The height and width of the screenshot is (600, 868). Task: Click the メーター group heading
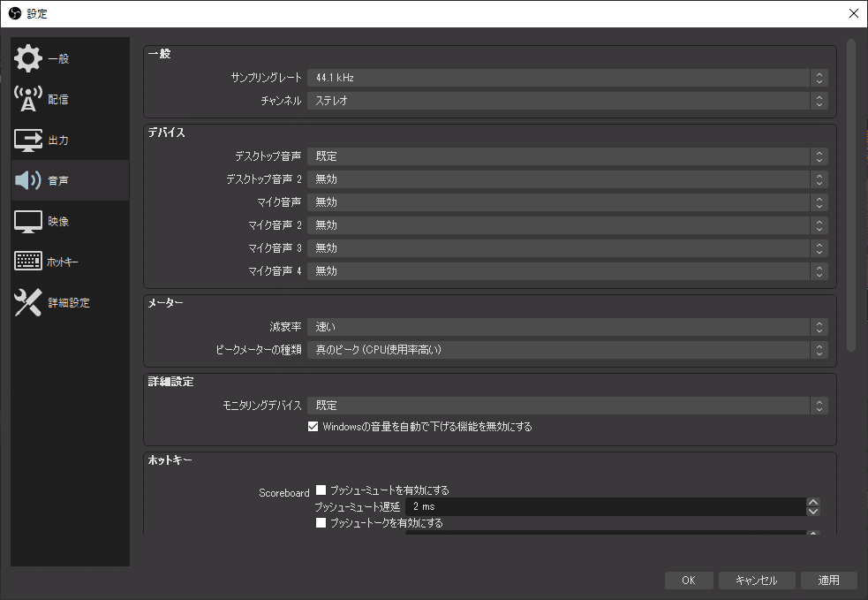[x=165, y=303]
